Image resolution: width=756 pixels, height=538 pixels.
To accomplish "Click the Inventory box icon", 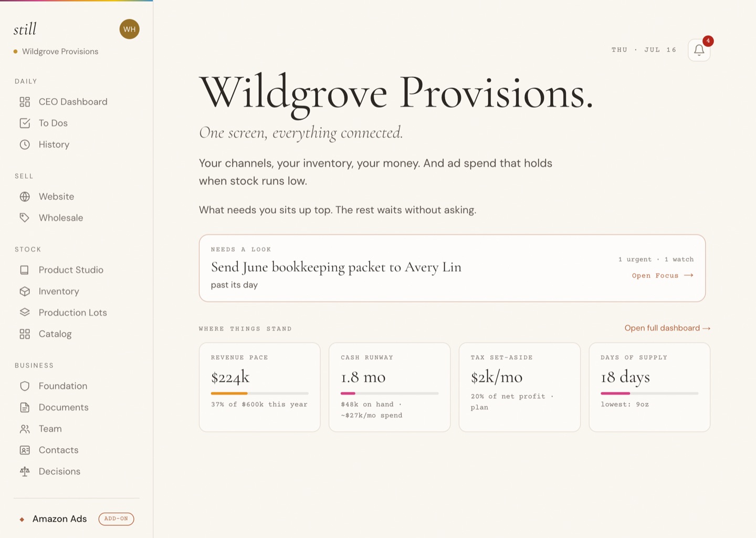I will click(x=25, y=291).
